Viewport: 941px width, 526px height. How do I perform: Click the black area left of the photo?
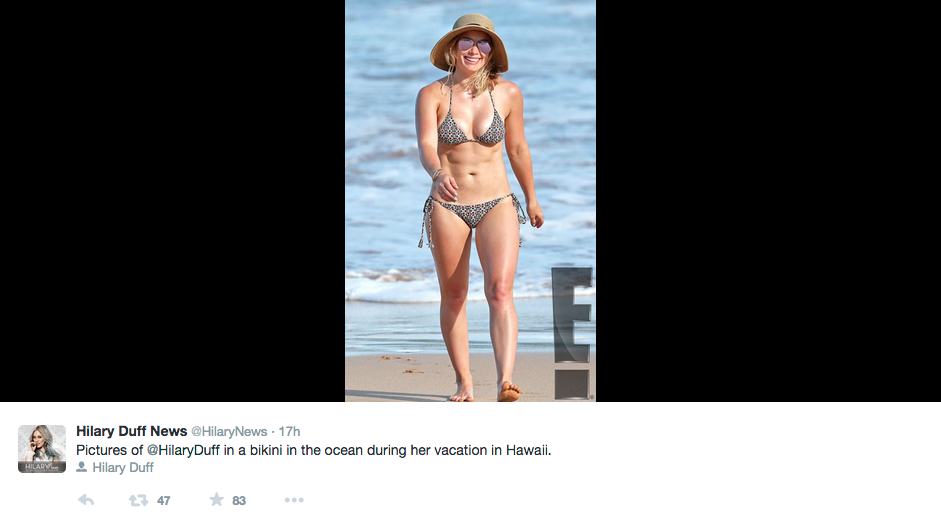pyautogui.click(x=172, y=200)
